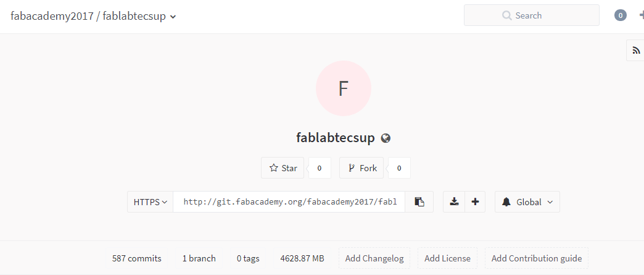
Task: Expand the Global notification dropdown
Action: (527, 202)
